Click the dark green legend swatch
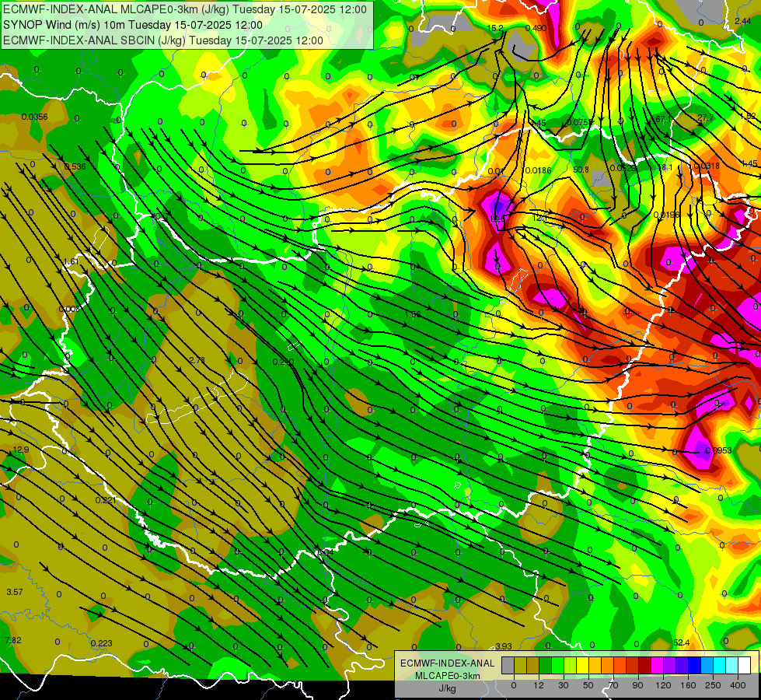This screenshot has width=761, height=700. [546, 665]
